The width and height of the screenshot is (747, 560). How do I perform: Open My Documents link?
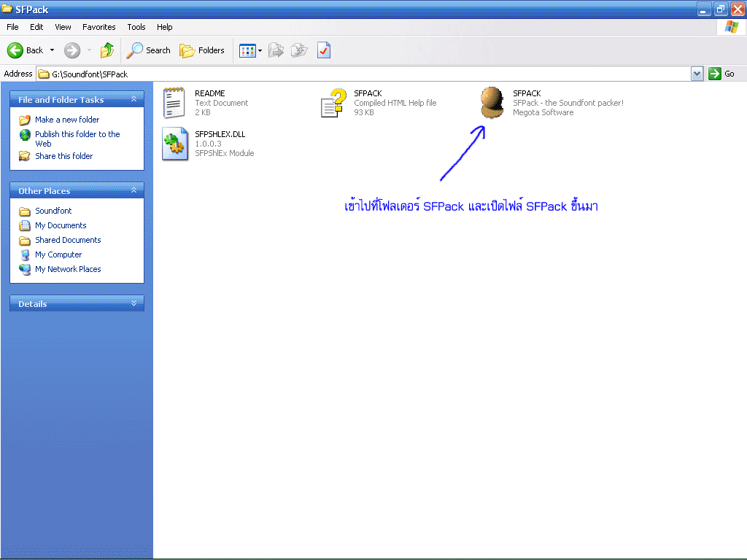(61, 225)
